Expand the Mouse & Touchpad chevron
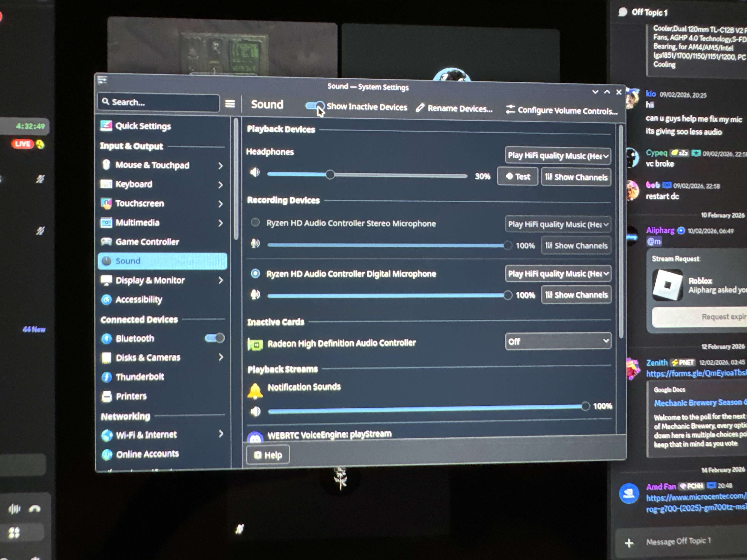747x560 pixels. [x=220, y=165]
